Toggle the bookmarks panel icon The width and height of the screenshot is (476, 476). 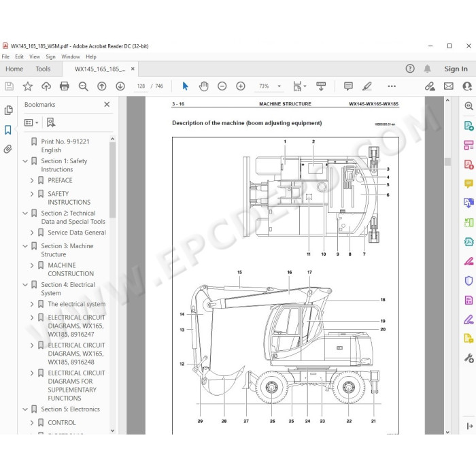click(8, 130)
